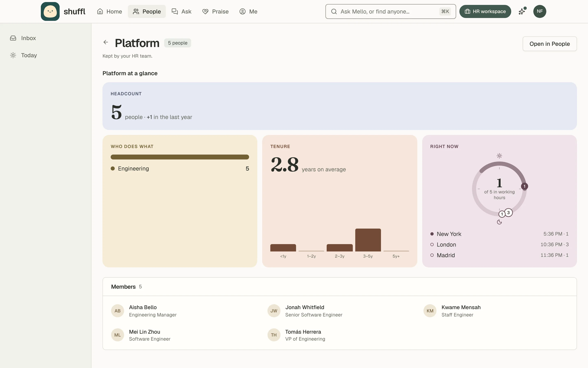Click the Today sun icon in sidebar
588x368 pixels.
click(x=13, y=55)
